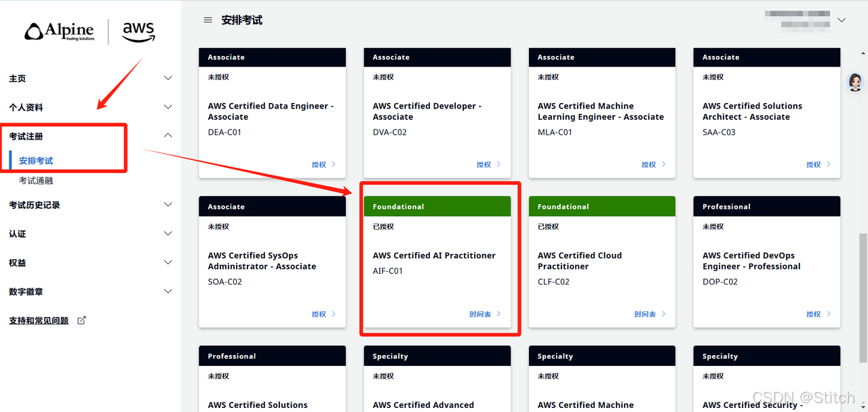Click arrow icon on AIF-C01 card
Screen dimensions: 868x412
[x=498, y=314]
